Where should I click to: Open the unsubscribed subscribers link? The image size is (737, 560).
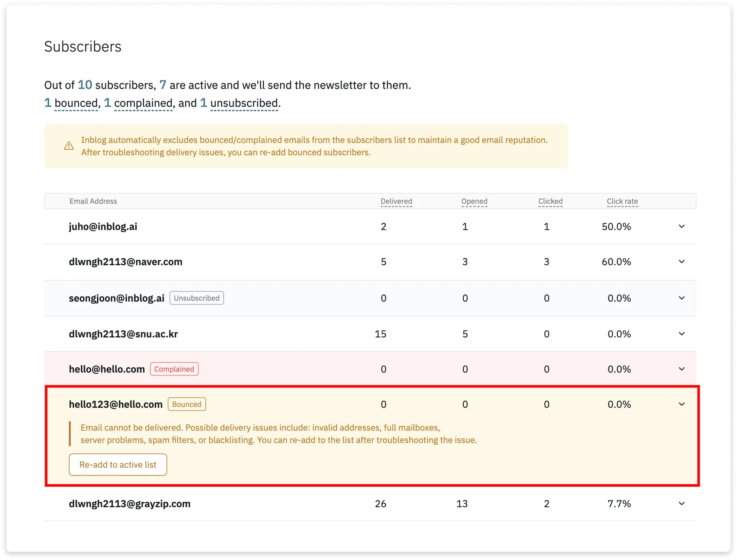click(243, 103)
